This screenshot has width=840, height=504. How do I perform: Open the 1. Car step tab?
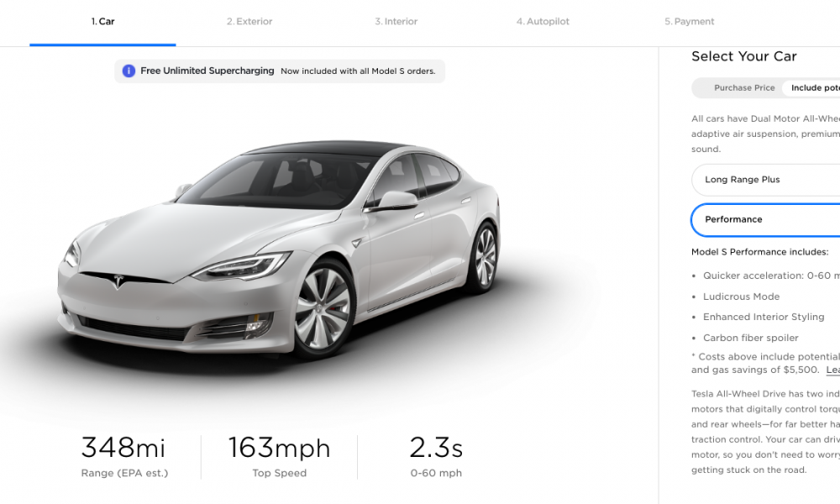click(x=102, y=22)
